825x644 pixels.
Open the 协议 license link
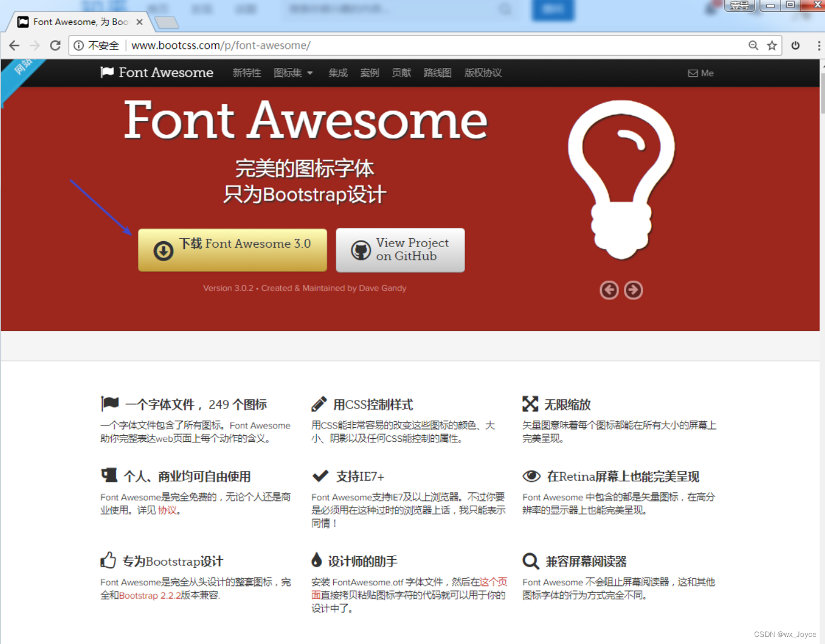167,510
